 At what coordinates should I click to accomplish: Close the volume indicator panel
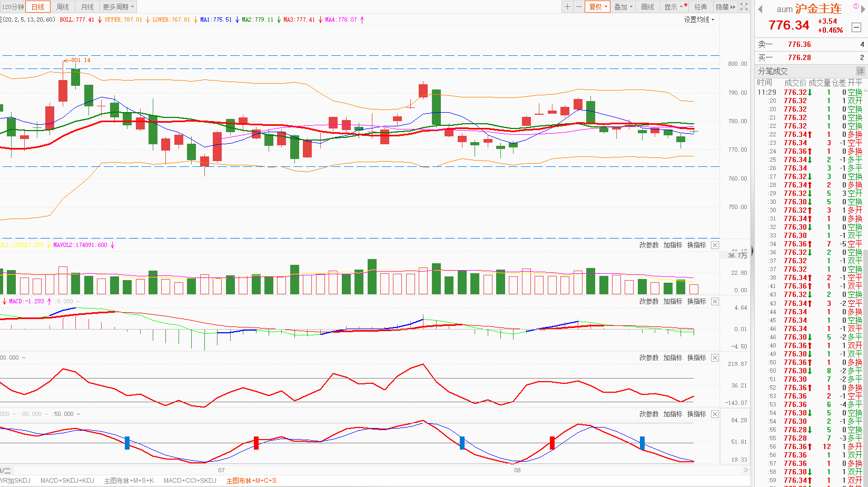click(x=715, y=245)
